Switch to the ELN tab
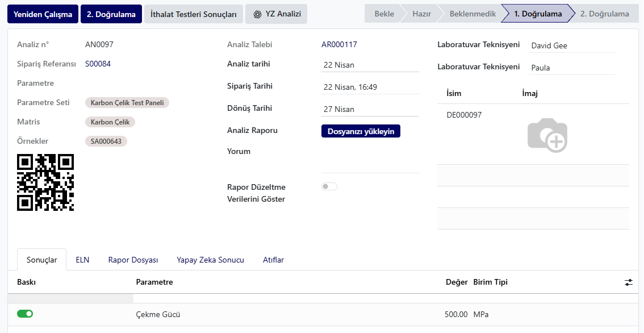 tap(82, 260)
